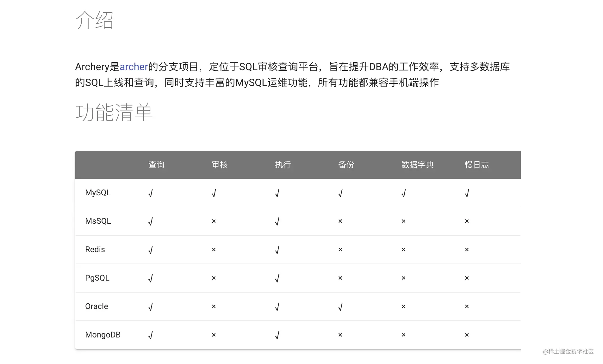Click the 介绍 heading

point(94,20)
